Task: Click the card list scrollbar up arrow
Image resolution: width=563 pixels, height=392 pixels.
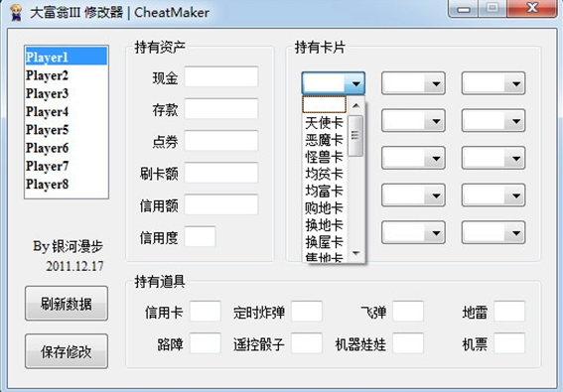Action: tap(355, 105)
